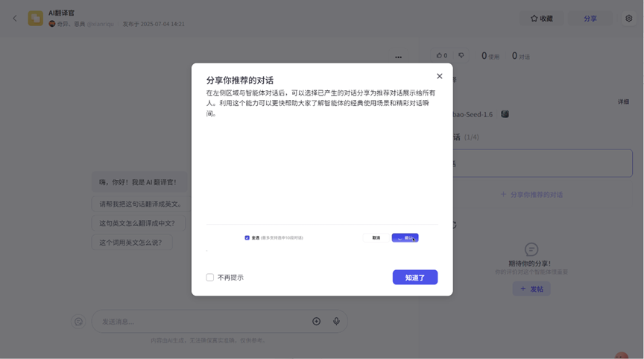This screenshot has height=359, width=644.
Task: Click the 收藏 favorite star button
Action: click(x=541, y=19)
